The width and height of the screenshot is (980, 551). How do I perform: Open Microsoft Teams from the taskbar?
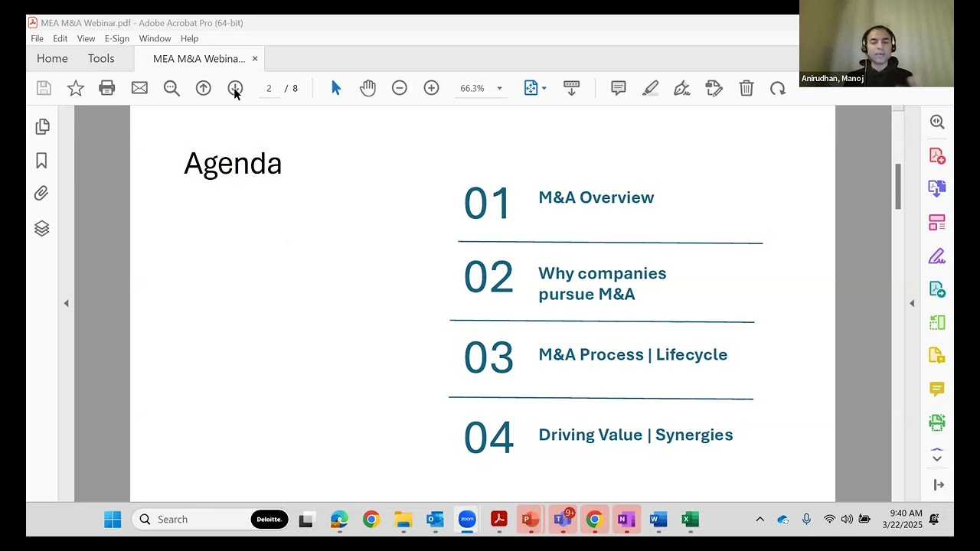pyautogui.click(x=563, y=520)
